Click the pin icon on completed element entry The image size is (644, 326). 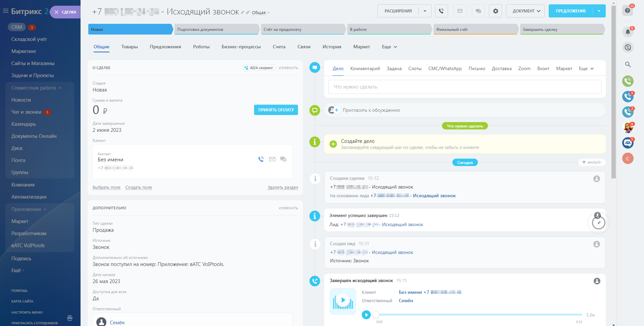(599, 223)
